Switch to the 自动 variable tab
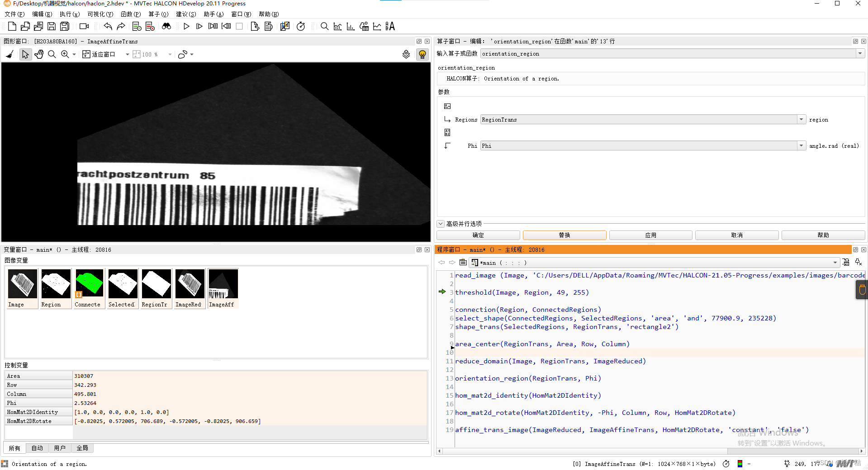The width and height of the screenshot is (868, 470). (37, 448)
